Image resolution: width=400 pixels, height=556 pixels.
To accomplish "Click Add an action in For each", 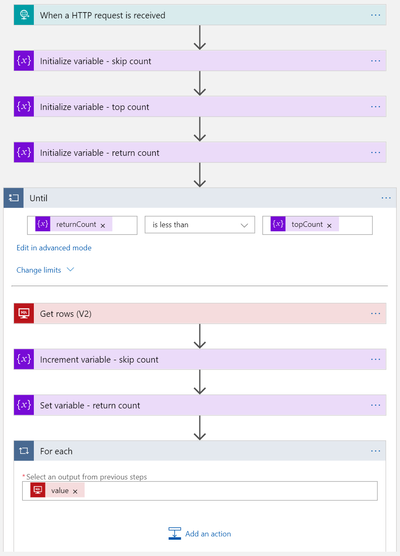I will pos(200,534).
